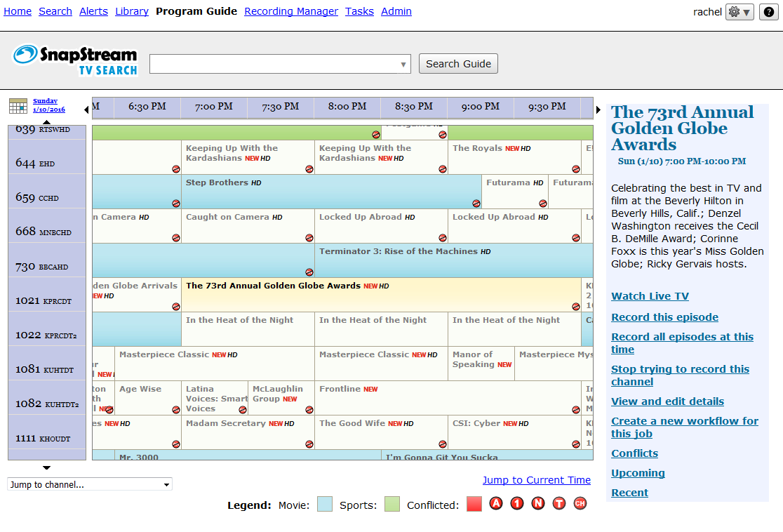Viewport: 783px width, 532px height.
Task: Click the red 'A' legend icon
Action: pos(496,504)
